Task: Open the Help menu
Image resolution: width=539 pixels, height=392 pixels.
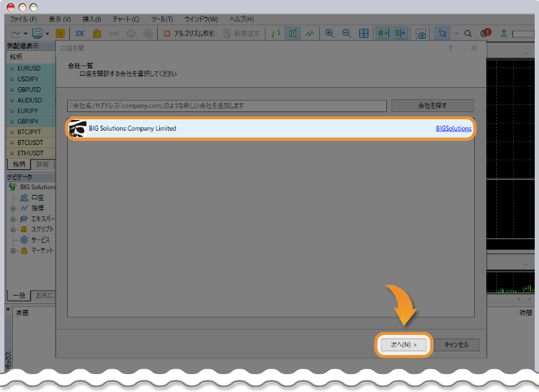Action: coord(241,19)
